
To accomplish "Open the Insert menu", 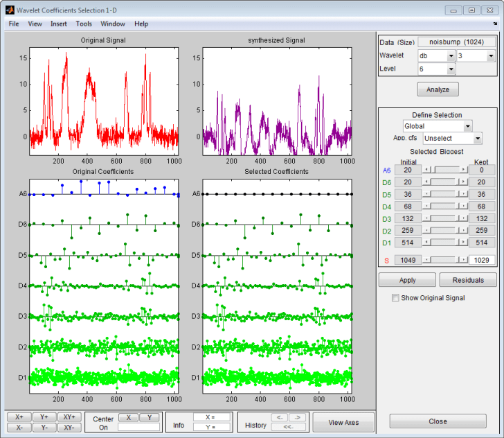I will 59,24.
